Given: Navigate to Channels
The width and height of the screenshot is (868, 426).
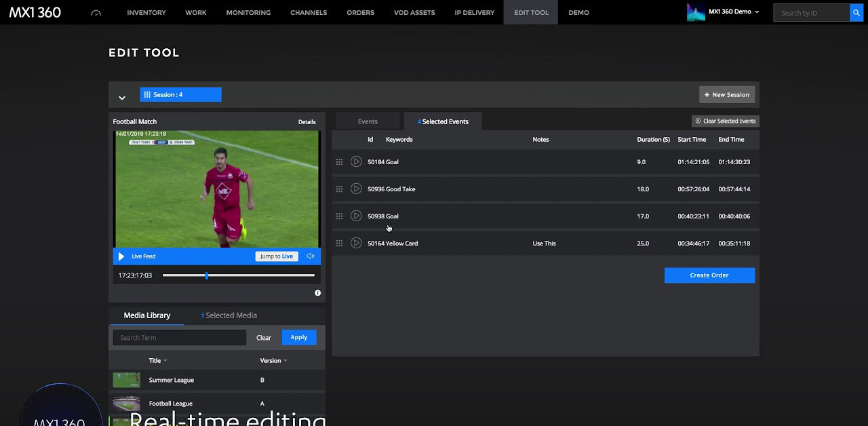Looking at the screenshot, I should (x=309, y=12).
